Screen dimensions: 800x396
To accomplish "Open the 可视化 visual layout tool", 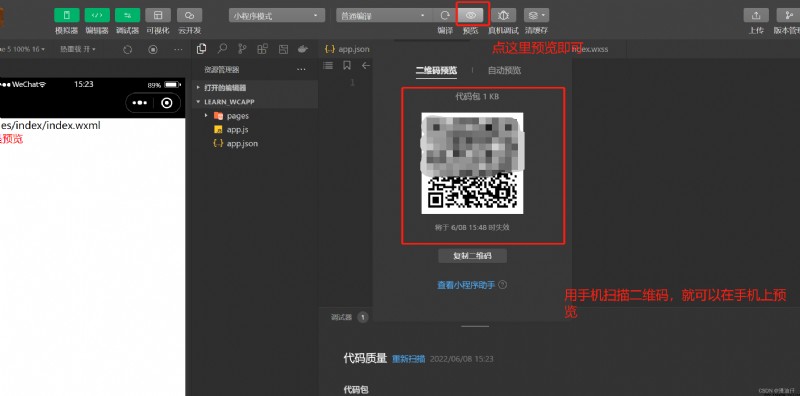I will 158,15.
